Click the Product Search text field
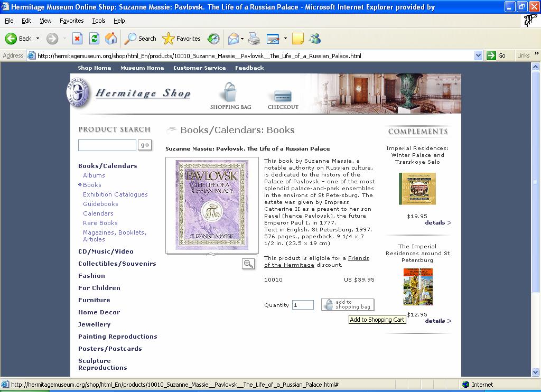Screen dimensions: 541x392 tap(107, 145)
